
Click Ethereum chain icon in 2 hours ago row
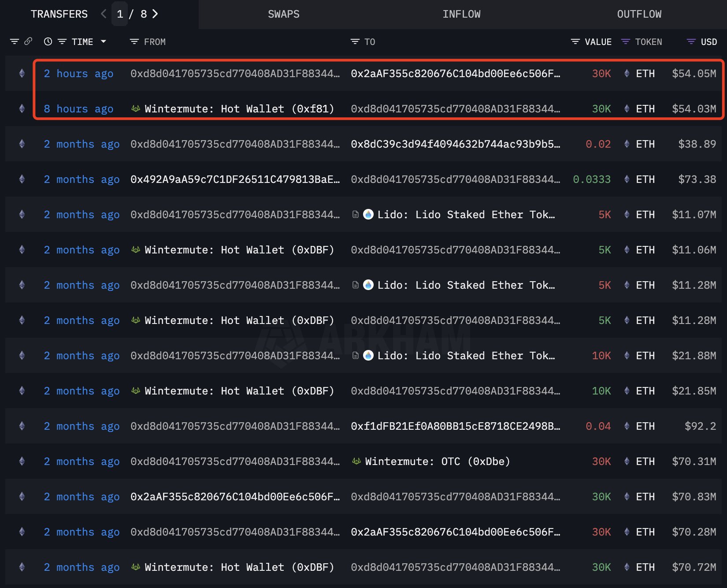(x=22, y=73)
